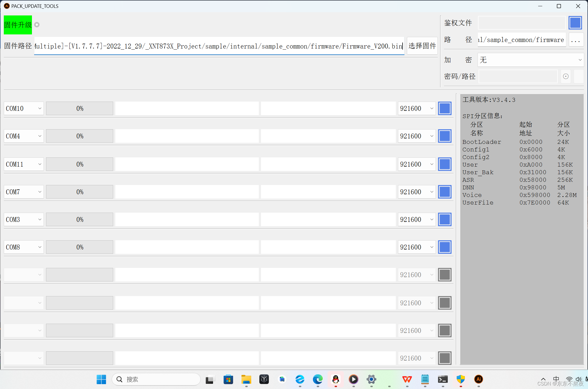Screen dimensions: 588x389
Task: Open Microsoft Edge from the taskbar
Action: click(x=318, y=379)
